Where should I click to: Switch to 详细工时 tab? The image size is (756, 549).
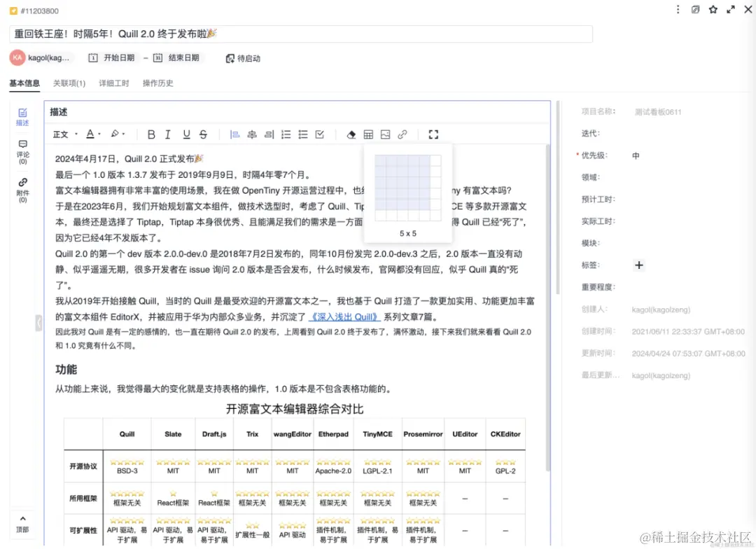click(x=114, y=83)
